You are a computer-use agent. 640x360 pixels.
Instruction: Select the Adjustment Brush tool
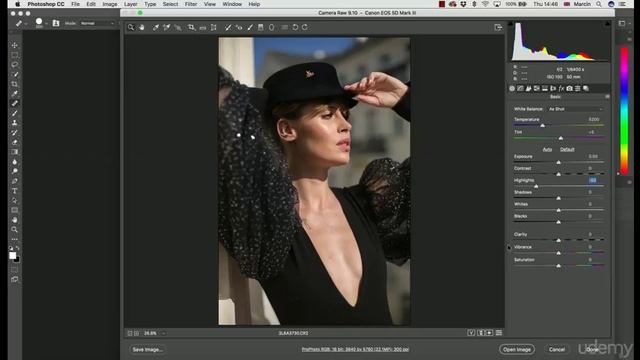[250, 27]
